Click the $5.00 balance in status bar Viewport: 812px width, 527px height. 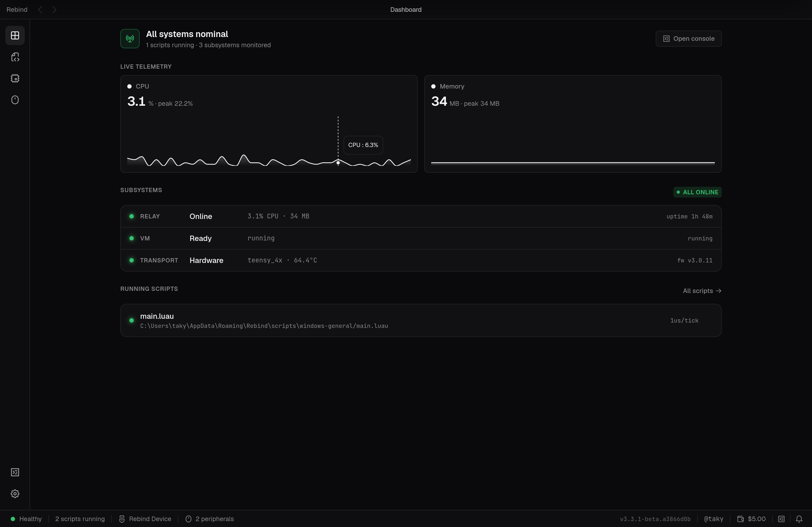pyautogui.click(x=757, y=519)
